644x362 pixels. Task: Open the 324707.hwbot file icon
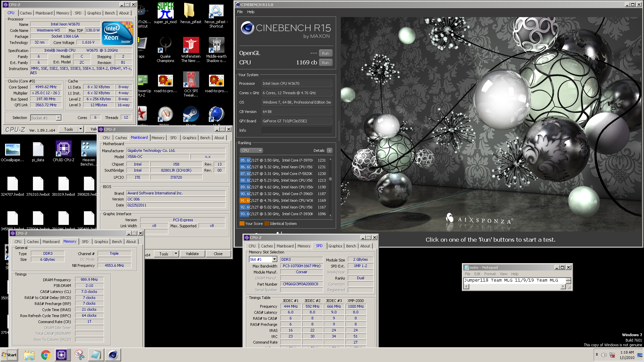[x=12, y=186]
